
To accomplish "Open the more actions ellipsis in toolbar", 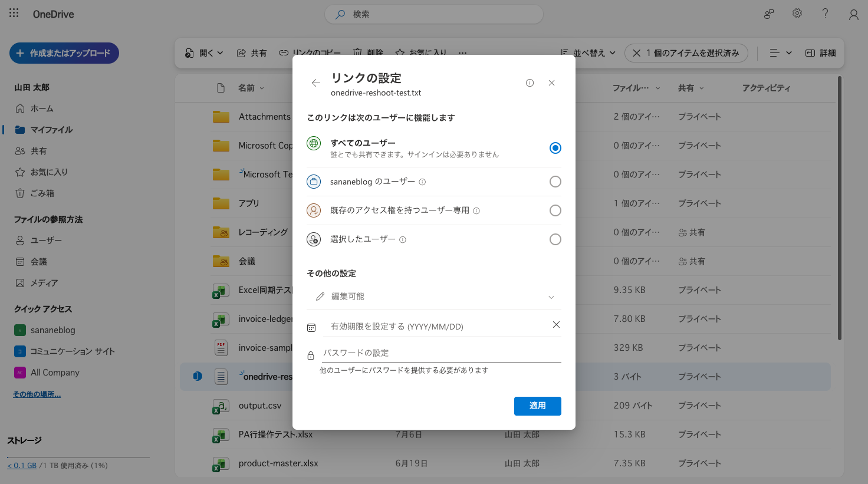I will pos(462,53).
